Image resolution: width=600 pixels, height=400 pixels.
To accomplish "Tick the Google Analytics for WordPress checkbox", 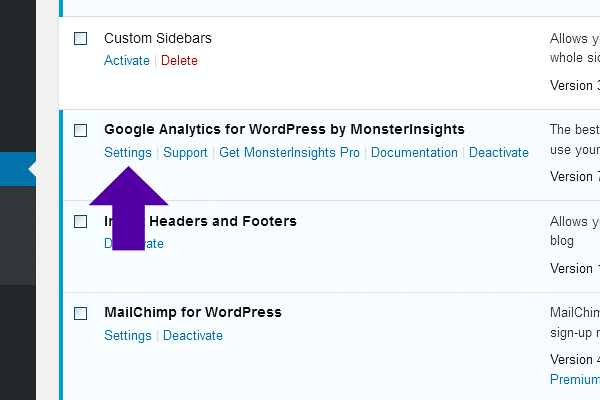I will pos(81,130).
